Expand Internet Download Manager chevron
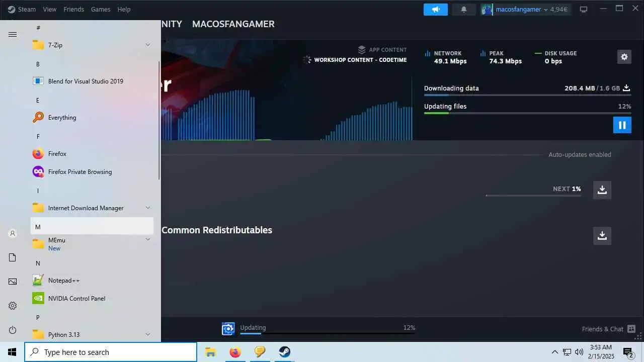 point(148,208)
